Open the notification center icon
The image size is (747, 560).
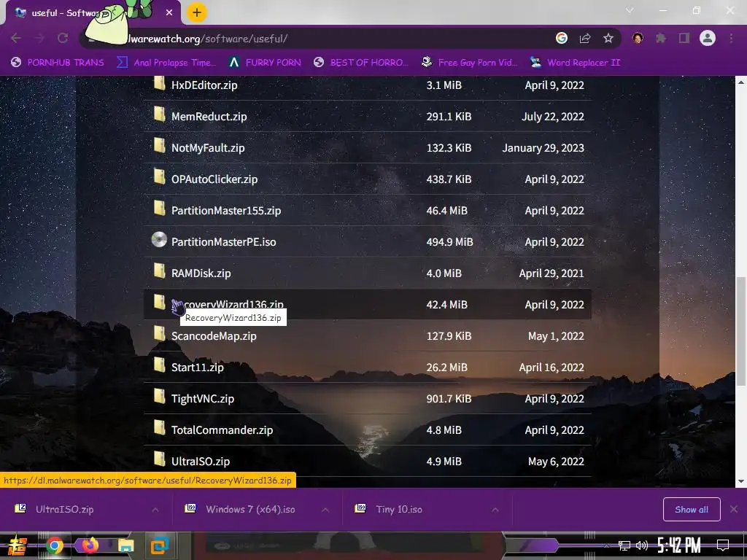pos(723,545)
